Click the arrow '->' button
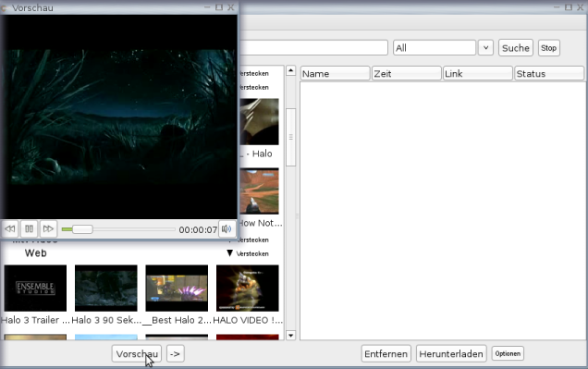 coord(175,353)
